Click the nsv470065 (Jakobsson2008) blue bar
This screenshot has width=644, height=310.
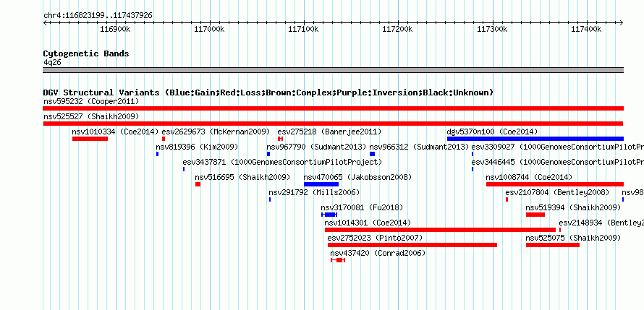click(321, 184)
